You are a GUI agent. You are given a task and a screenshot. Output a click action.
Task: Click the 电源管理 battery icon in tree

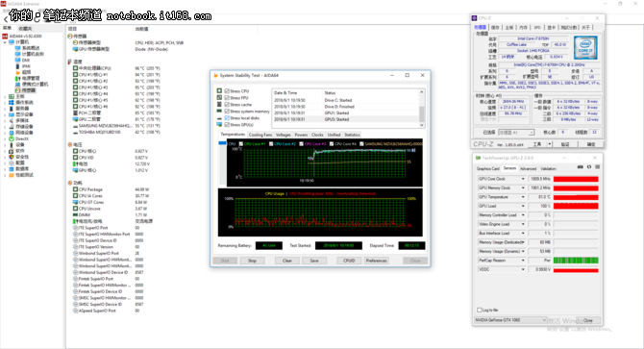pos(17,79)
